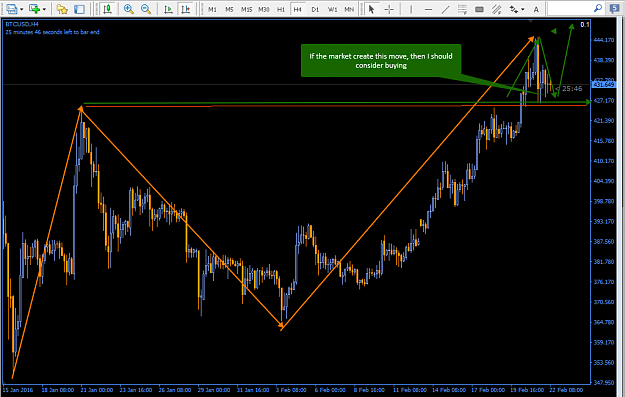
Task: Expand the arrows objects dropdown
Action: (522, 9)
